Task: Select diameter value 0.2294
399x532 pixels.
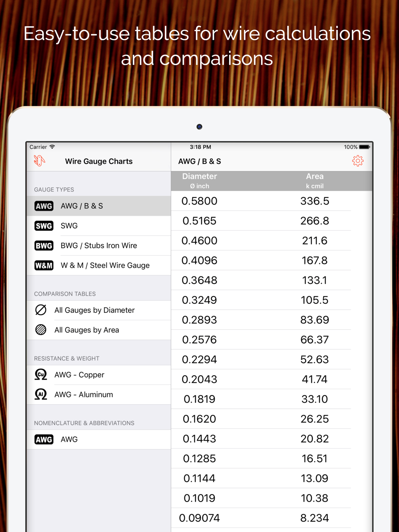Action: point(199,359)
